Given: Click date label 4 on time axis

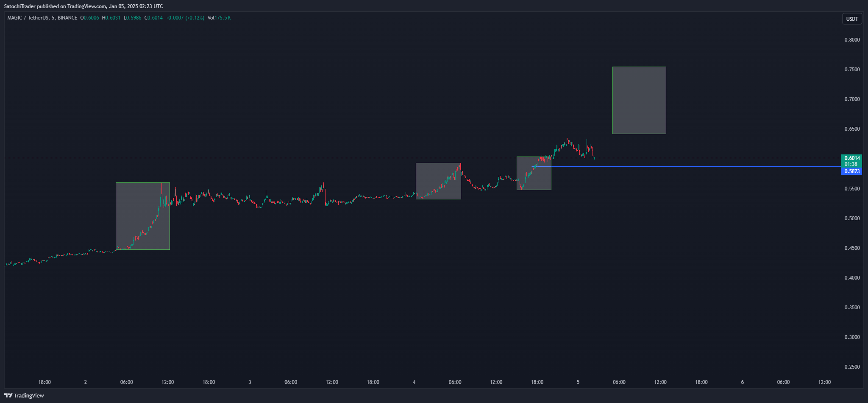Looking at the screenshot, I should click(x=414, y=382).
